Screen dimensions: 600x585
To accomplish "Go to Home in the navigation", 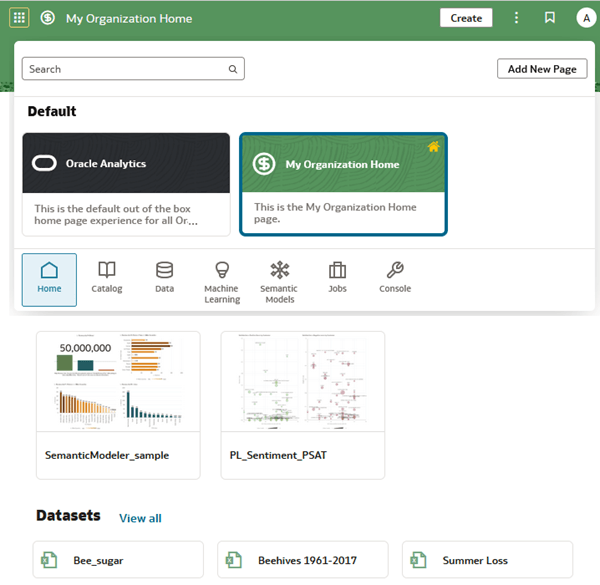I will point(49,280).
